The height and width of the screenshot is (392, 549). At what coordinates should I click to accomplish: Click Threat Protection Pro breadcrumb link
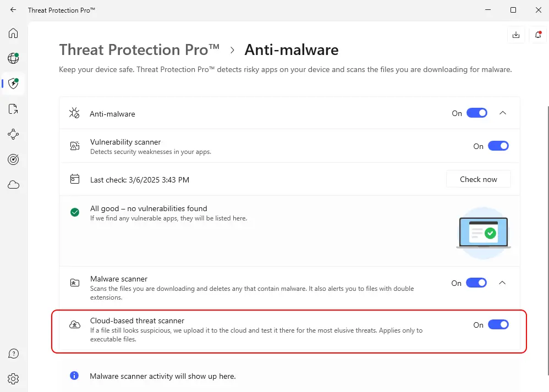(x=139, y=50)
